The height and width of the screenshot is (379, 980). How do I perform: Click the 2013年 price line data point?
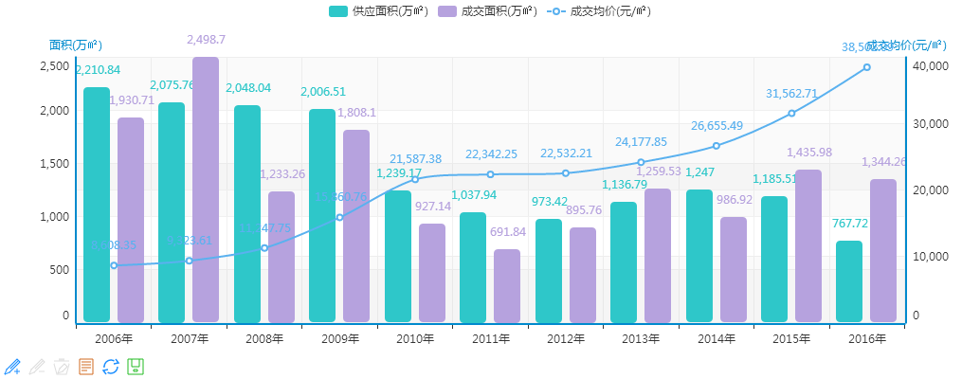click(641, 162)
